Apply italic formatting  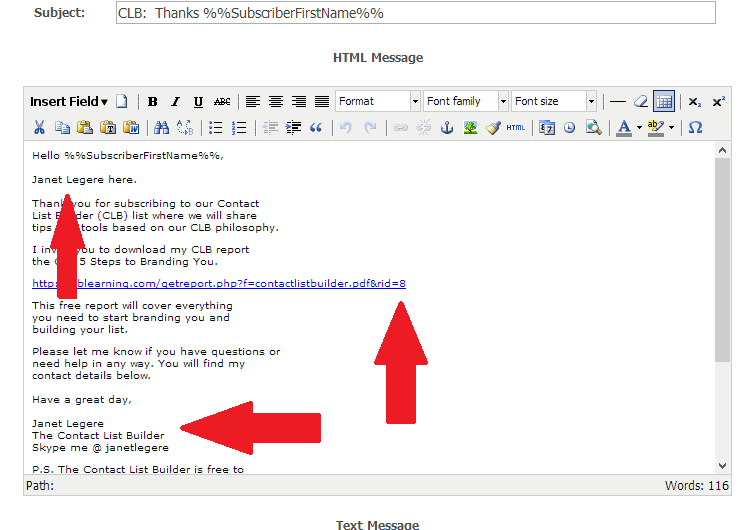[175, 102]
